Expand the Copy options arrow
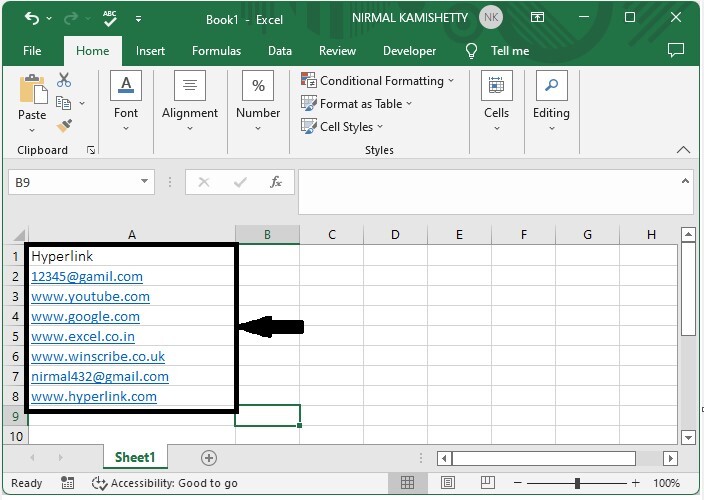Image resolution: width=704 pixels, height=500 pixels. 82,103
